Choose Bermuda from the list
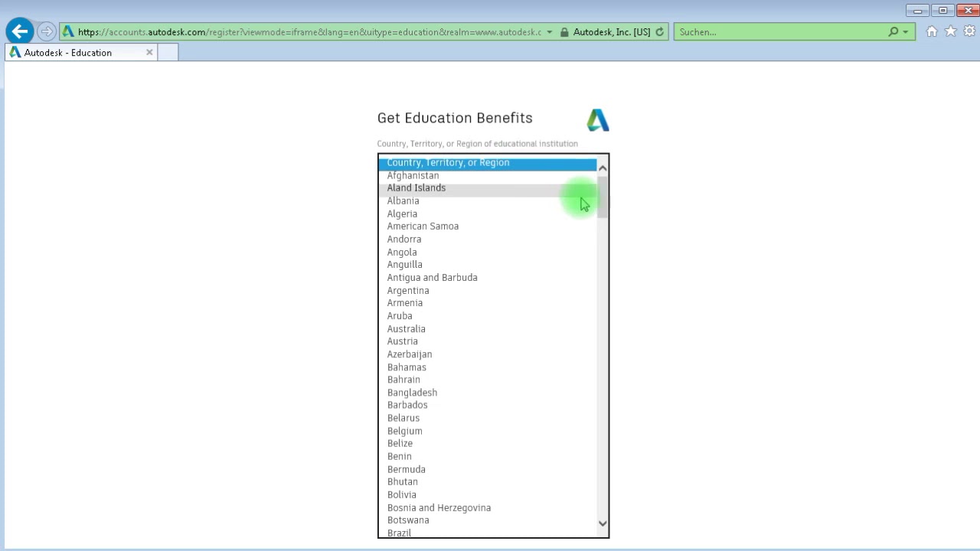 click(487, 469)
